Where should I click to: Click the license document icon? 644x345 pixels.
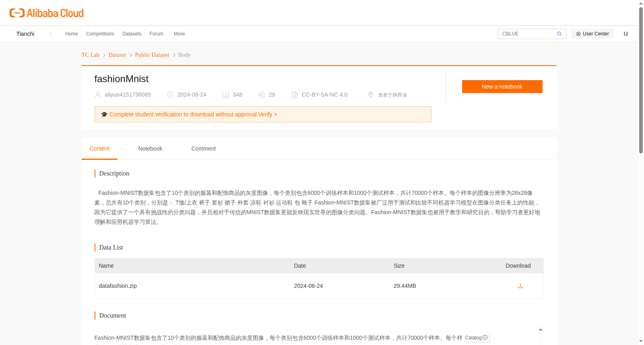coord(295,95)
